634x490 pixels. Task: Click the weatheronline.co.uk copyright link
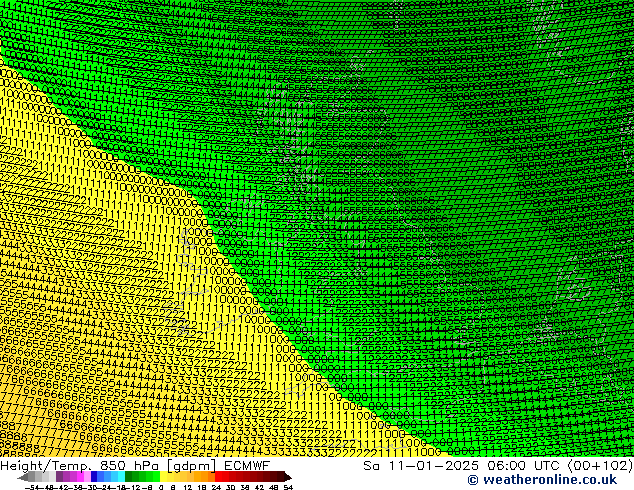[542, 480]
